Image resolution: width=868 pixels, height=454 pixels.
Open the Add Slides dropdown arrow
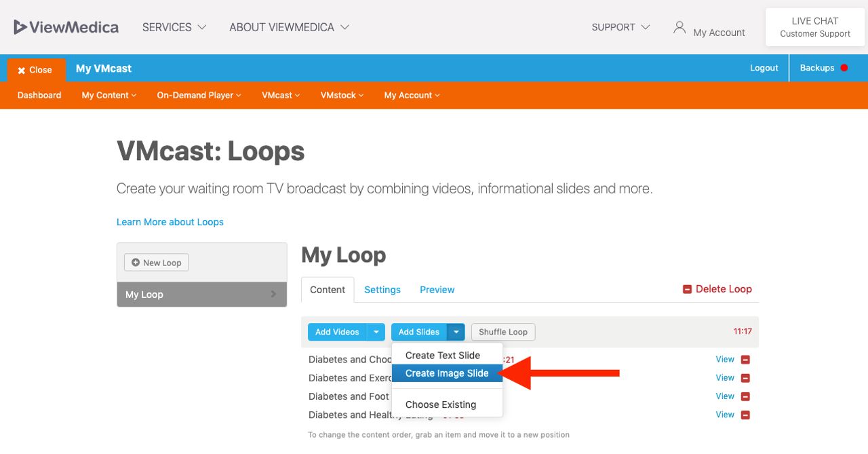pyautogui.click(x=456, y=332)
